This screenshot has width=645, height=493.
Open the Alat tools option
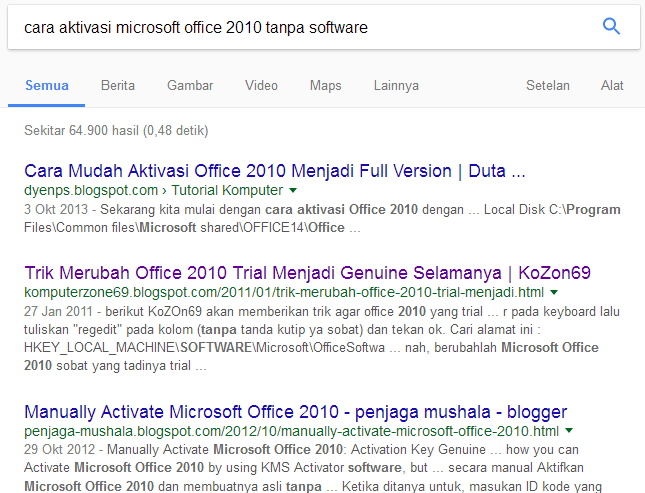[x=612, y=86]
